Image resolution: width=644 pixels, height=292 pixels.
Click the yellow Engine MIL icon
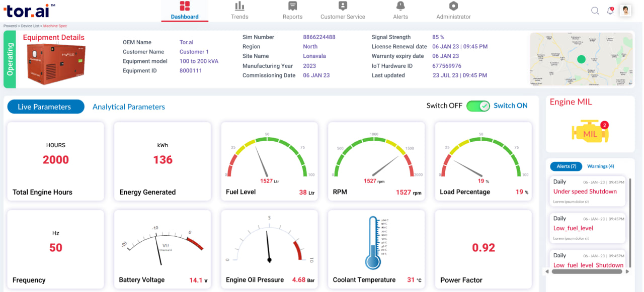(x=590, y=132)
